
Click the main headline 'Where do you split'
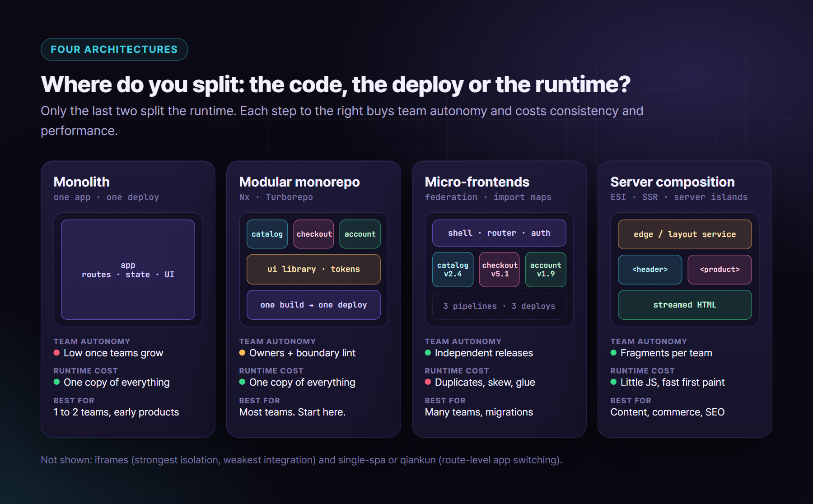(336, 84)
